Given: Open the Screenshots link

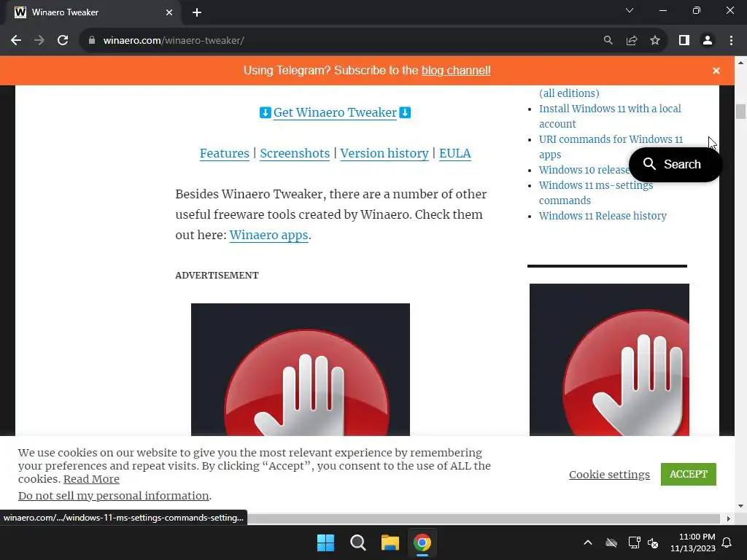Looking at the screenshot, I should click(x=295, y=153).
